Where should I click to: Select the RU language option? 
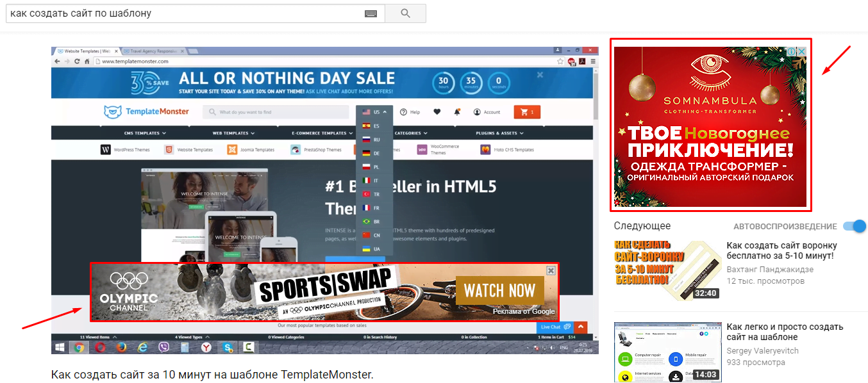pos(374,140)
